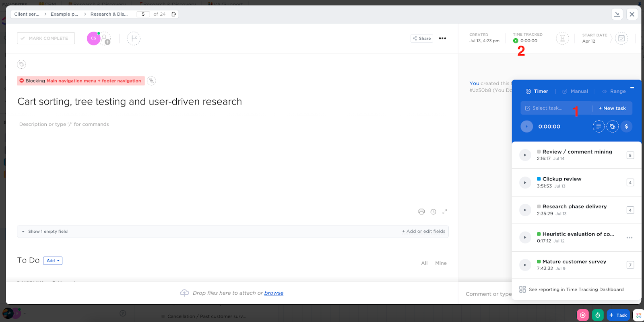Open the Select task dropdown
Viewport: 644px width, 322px height.
[556, 108]
